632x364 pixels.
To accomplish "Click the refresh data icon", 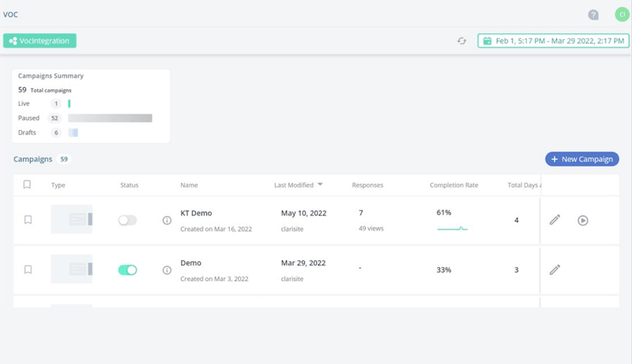I will pos(461,41).
